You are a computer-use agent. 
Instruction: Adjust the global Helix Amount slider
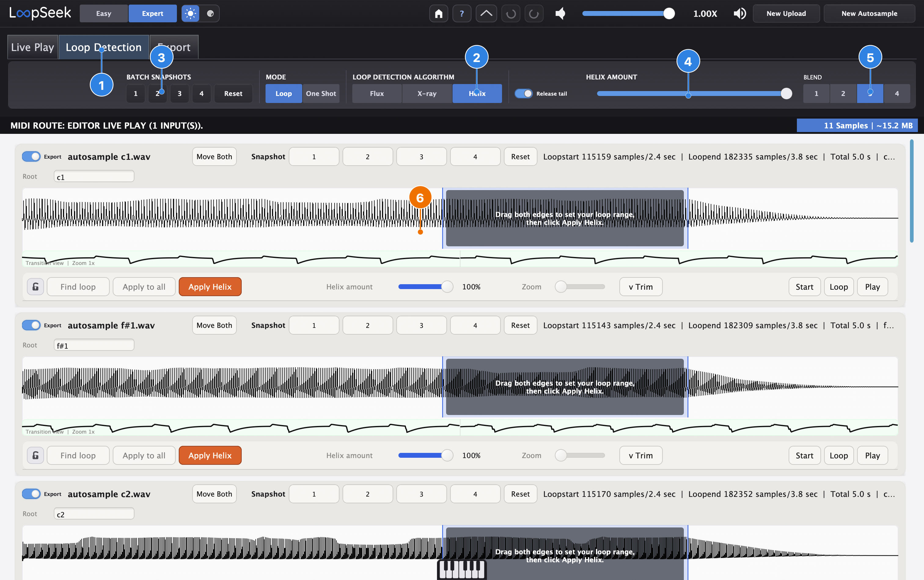pos(694,93)
